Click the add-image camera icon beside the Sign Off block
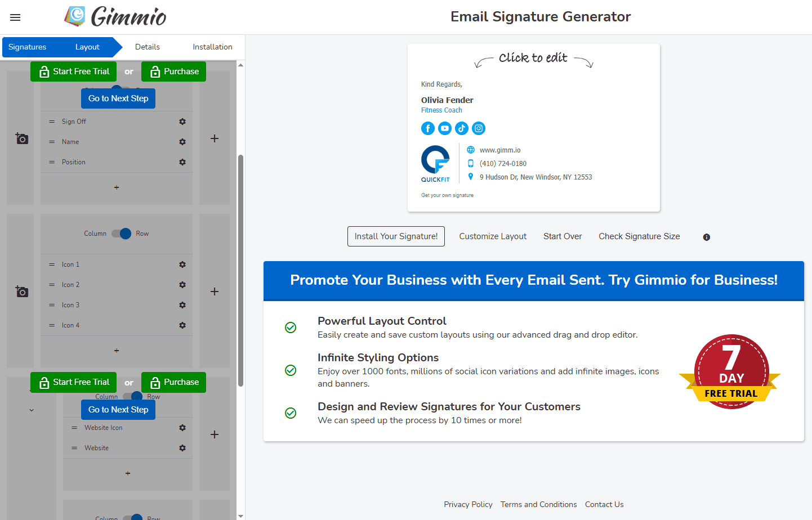 21,138
